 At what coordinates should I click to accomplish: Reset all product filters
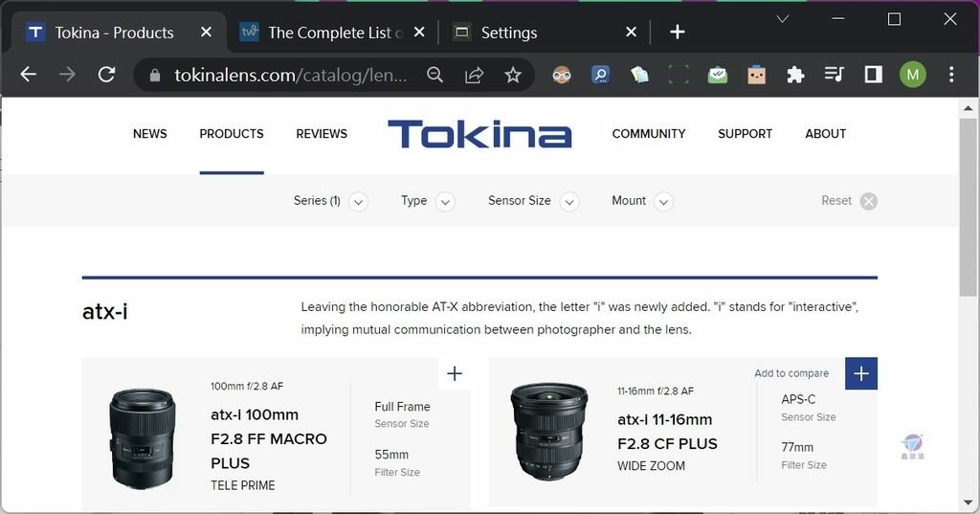tap(849, 201)
